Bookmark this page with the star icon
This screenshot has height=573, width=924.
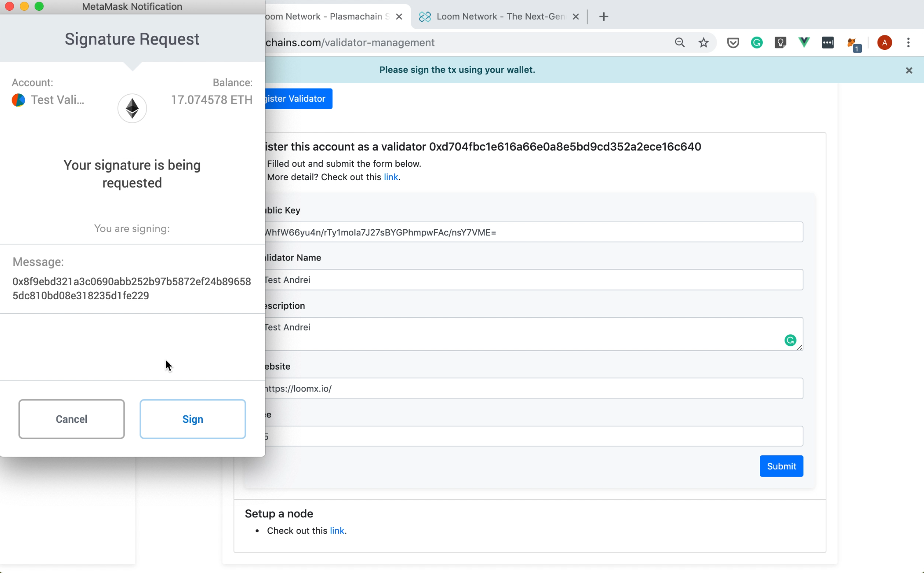click(x=703, y=42)
